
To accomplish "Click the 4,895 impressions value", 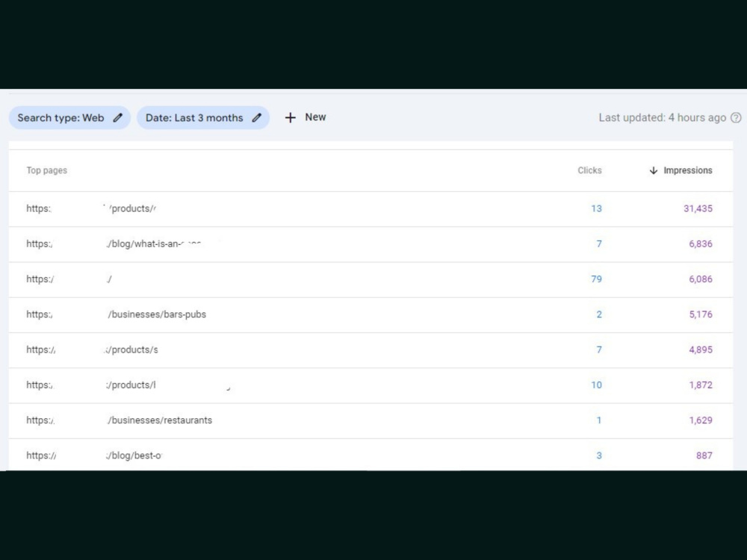I will coord(701,349).
